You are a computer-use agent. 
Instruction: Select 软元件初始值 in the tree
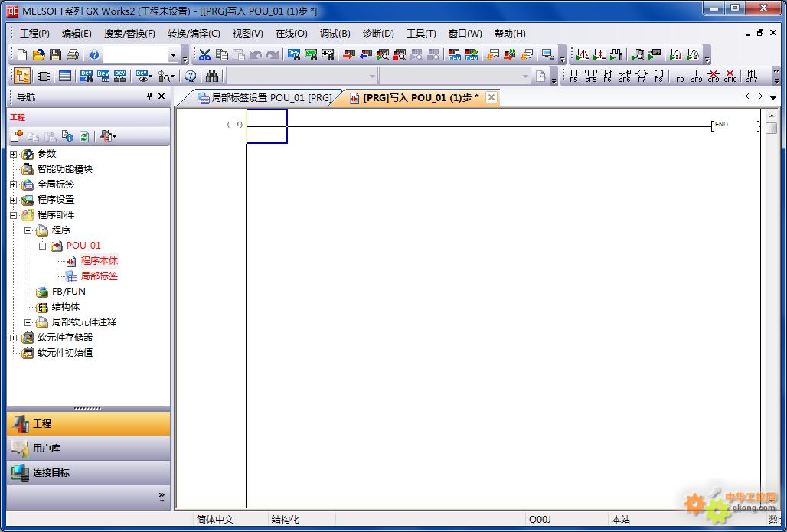65,353
